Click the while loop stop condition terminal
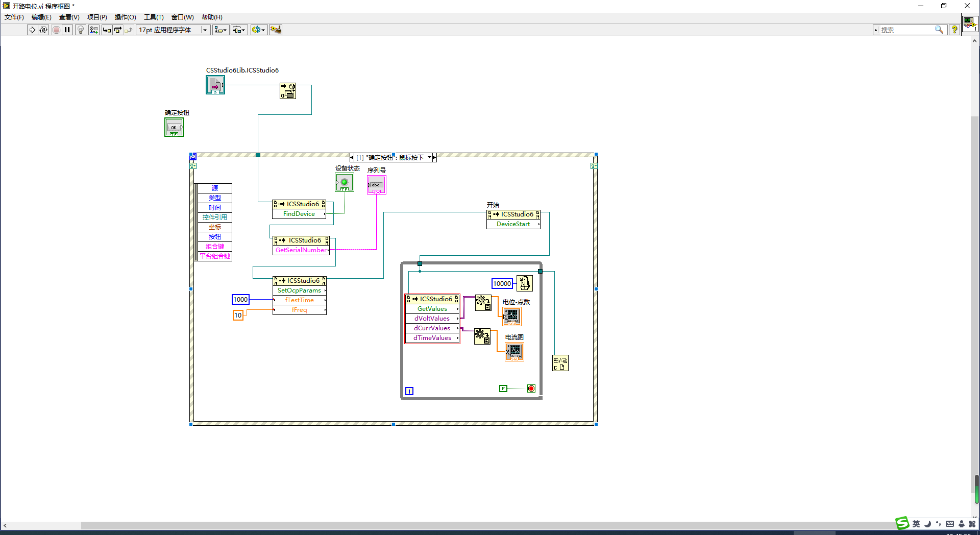The width and height of the screenshot is (980, 535). (x=531, y=388)
